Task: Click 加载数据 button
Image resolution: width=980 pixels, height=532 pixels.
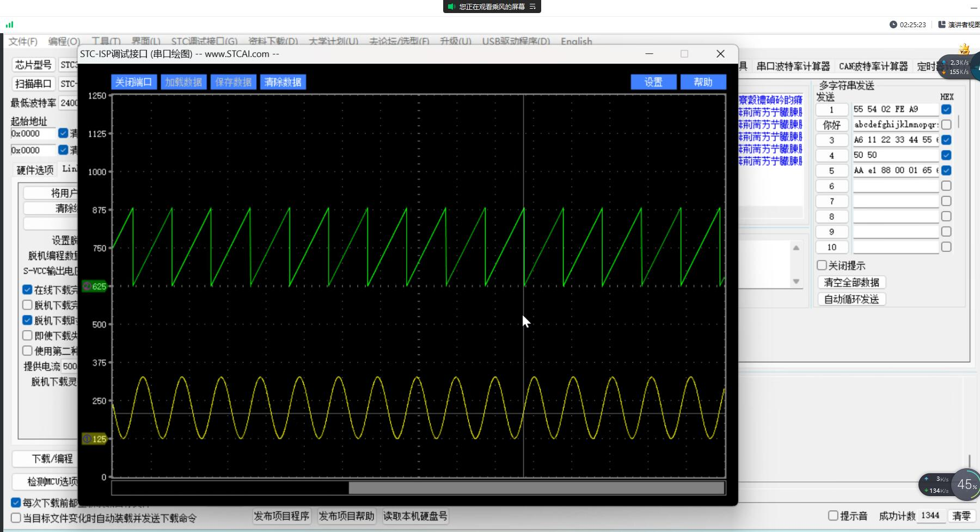Action: 183,82
